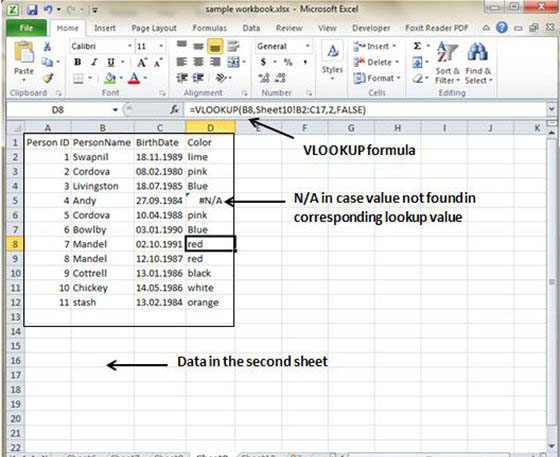The image size is (560, 457).
Task: Click Increase Decimal icon
Action: tap(264, 78)
